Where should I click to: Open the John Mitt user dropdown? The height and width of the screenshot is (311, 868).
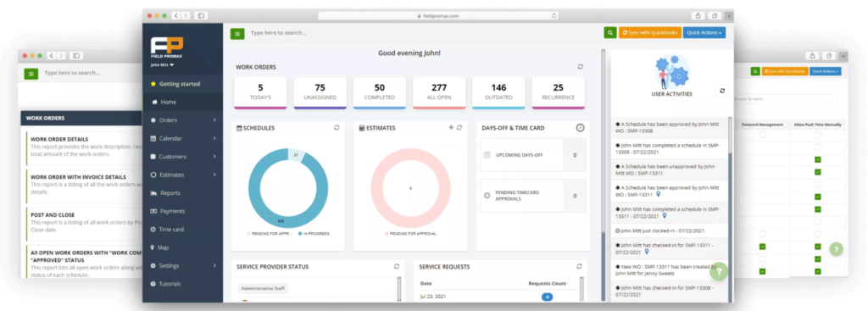point(162,65)
